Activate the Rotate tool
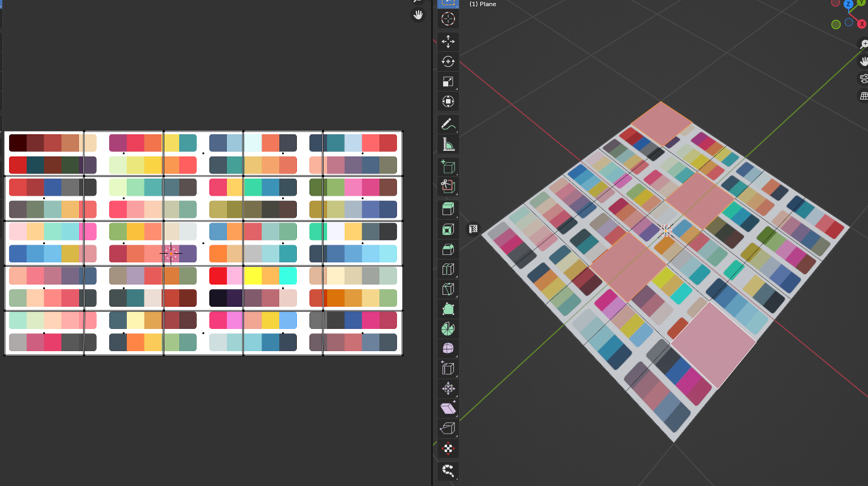Screen dimensions: 868x486 (448, 61)
